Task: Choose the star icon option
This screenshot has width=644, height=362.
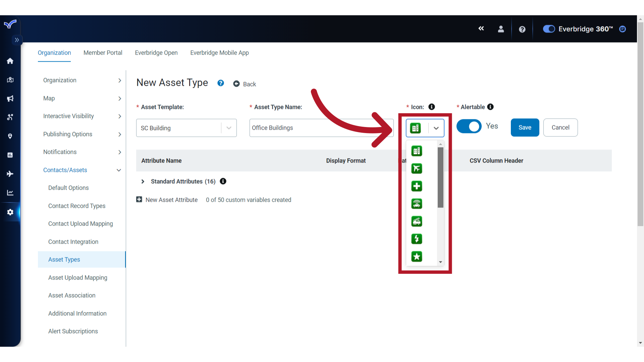Action: [x=417, y=256]
